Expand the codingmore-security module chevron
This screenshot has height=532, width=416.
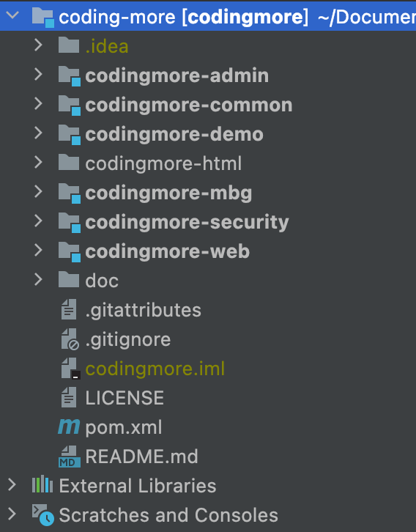[38, 221]
